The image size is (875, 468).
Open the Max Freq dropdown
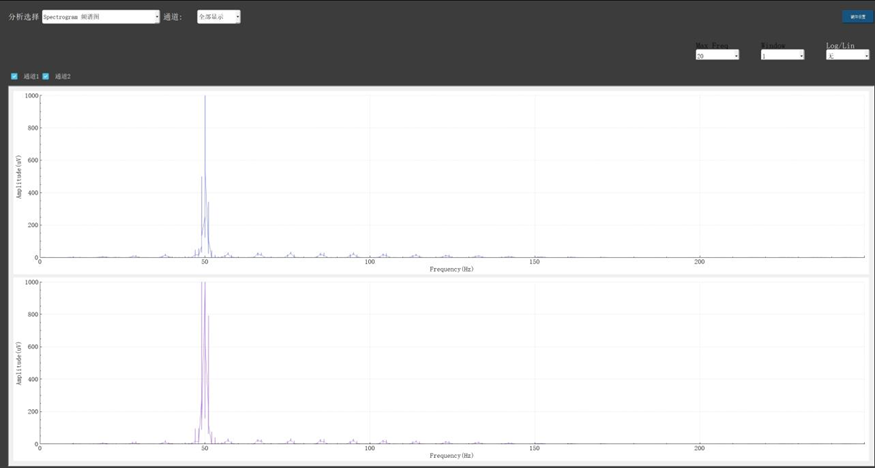click(x=717, y=56)
